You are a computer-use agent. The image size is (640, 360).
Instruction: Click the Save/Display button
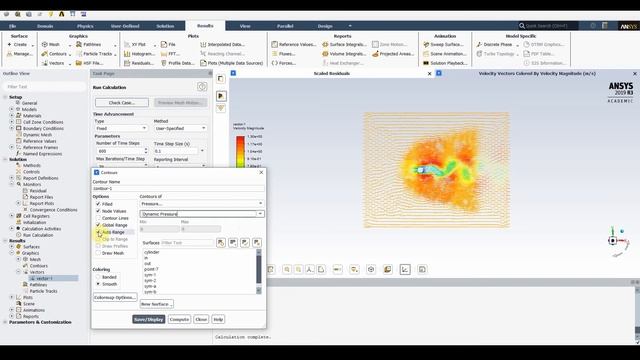[148, 319]
